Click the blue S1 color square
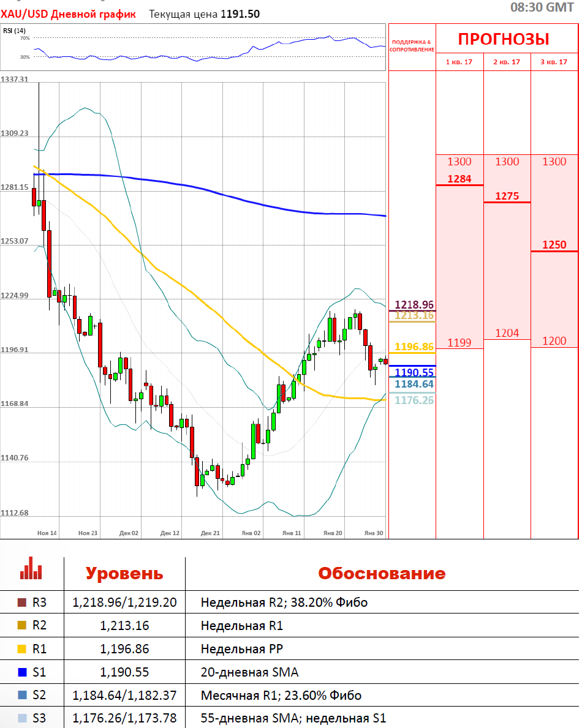The image size is (582, 728). 23,672
